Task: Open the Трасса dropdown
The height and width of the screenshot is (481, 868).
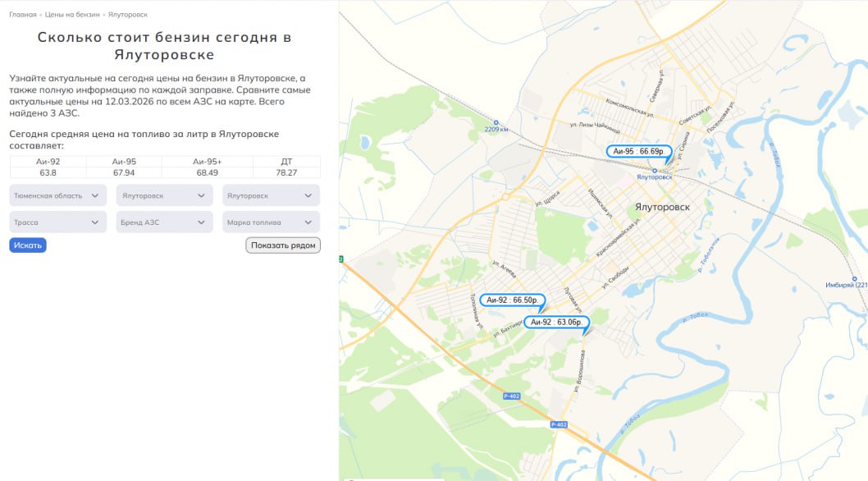Action: click(x=58, y=222)
